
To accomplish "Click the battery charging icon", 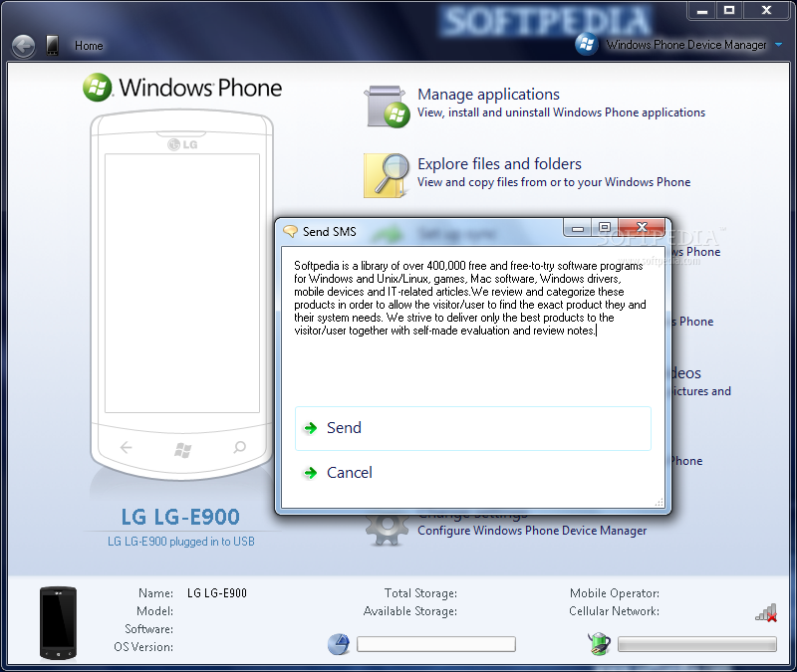I will coord(600,643).
